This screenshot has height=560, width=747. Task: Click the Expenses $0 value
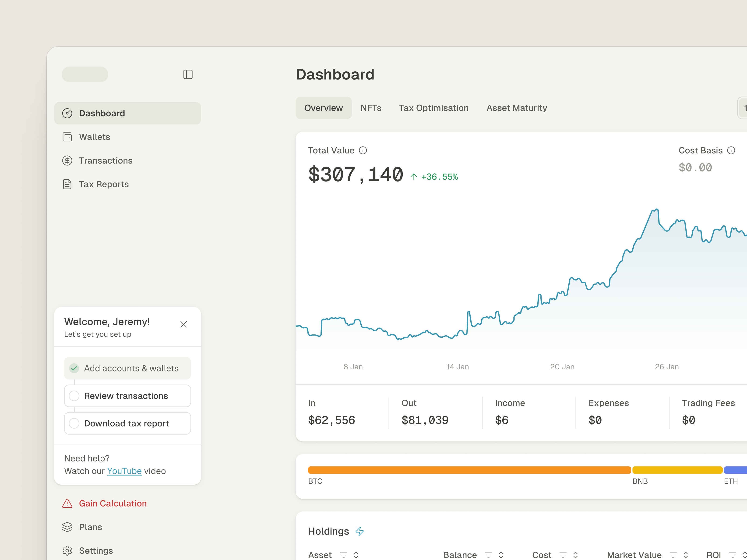click(595, 420)
